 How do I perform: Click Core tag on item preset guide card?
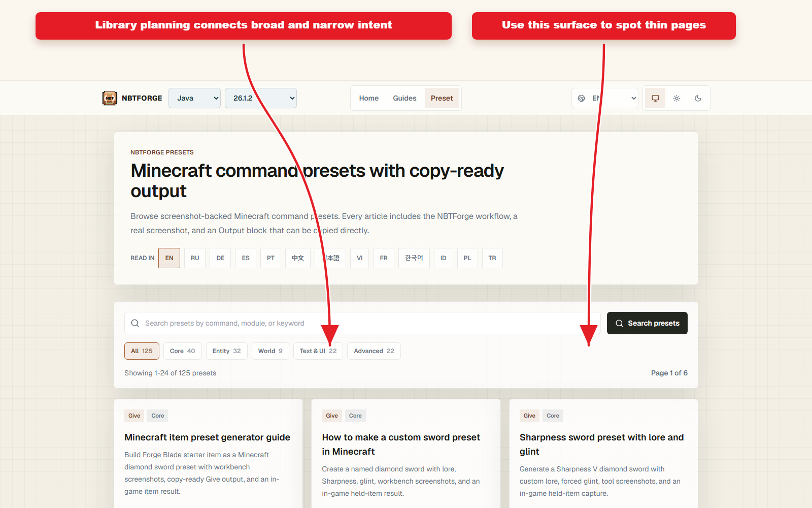click(x=158, y=416)
